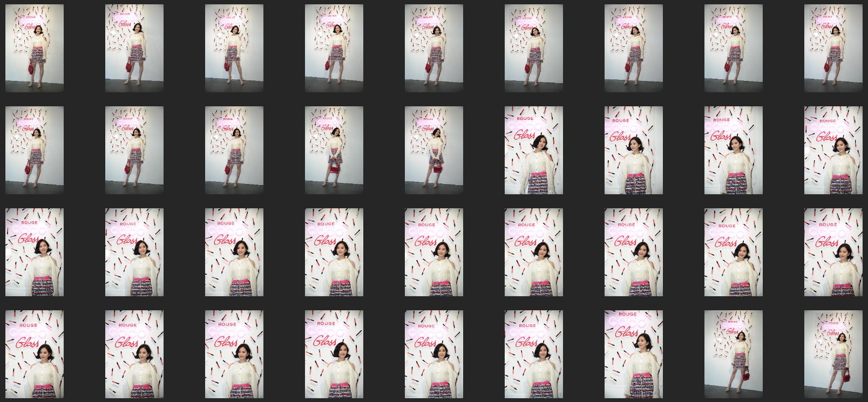Pick the eighth photo in the top row

pos(734,49)
